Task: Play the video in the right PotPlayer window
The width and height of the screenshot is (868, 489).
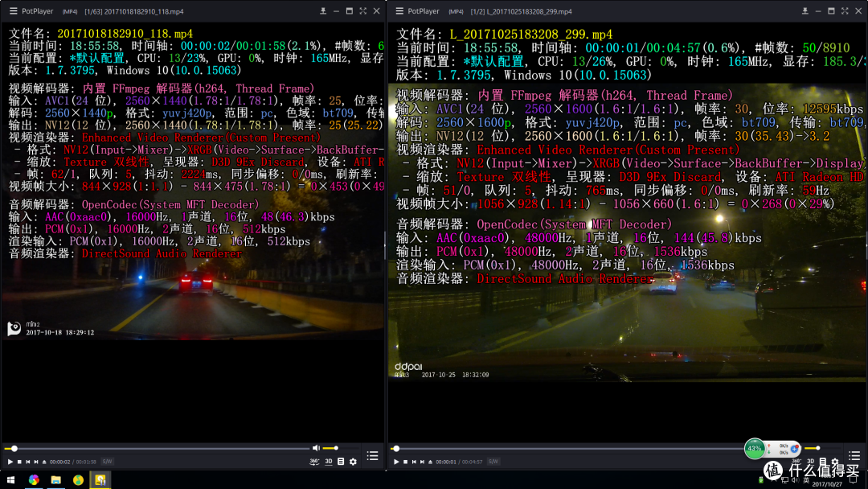Action: 396,462
